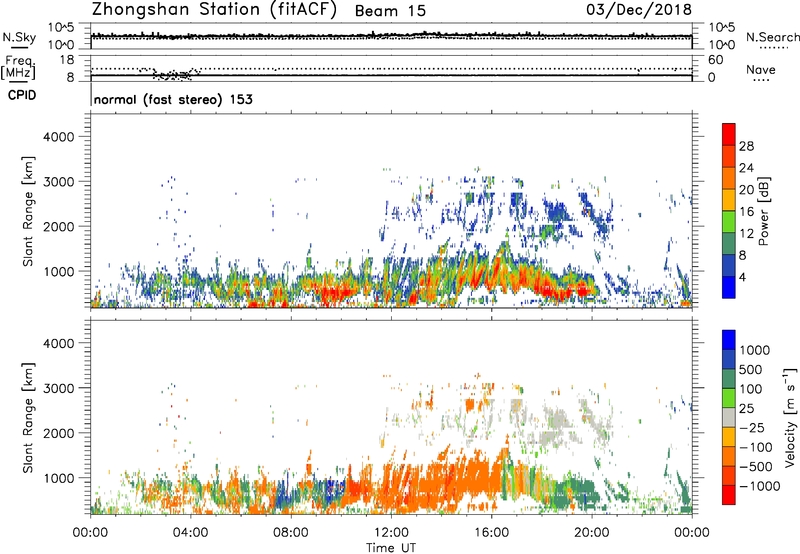
Task: Click the "Freq. [MHz]" axis label
Action: click(x=19, y=68)
